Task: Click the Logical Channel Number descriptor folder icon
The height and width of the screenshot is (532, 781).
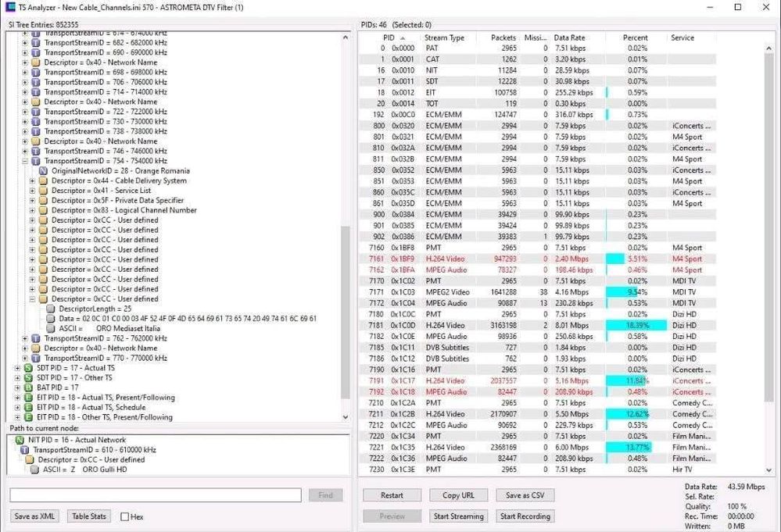Action: (x=44, y=210)
